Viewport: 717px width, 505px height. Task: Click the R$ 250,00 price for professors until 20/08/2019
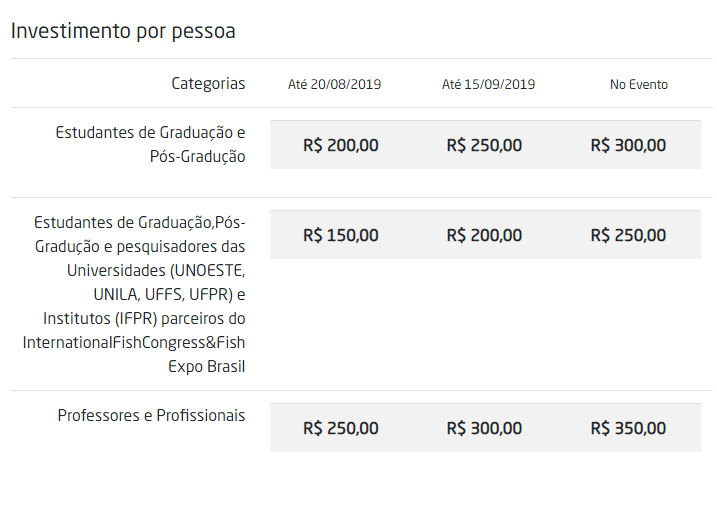tap(341, 428)
